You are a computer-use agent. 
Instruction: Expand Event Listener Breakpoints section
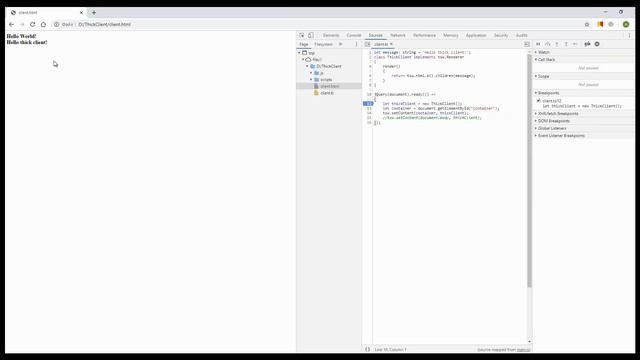click(x=584, y=136)
